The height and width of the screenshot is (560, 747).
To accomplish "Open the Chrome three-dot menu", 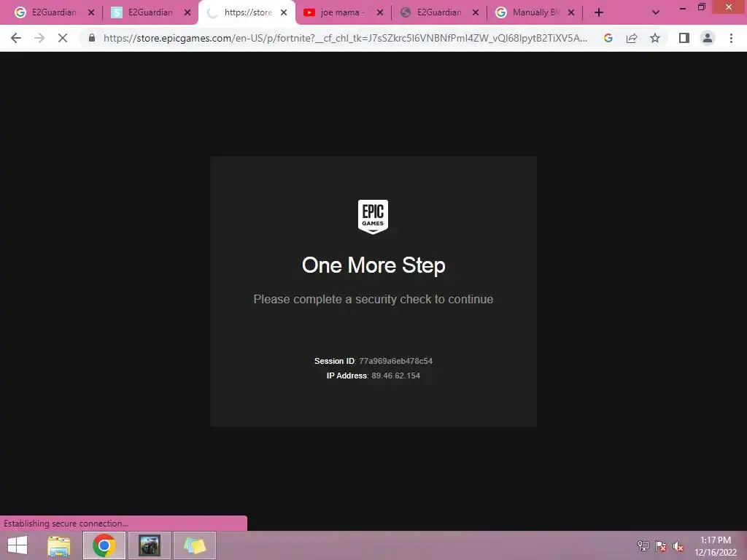I will [x=731, y=38].
